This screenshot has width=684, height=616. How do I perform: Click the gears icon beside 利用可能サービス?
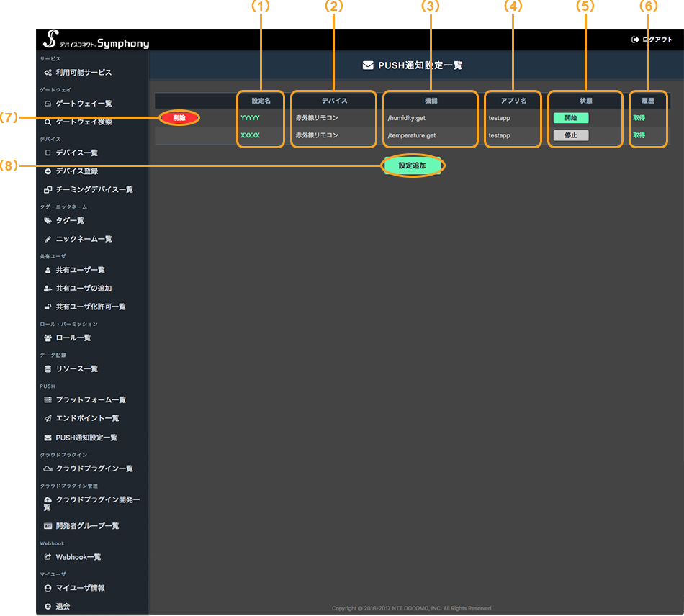[48, 73]
